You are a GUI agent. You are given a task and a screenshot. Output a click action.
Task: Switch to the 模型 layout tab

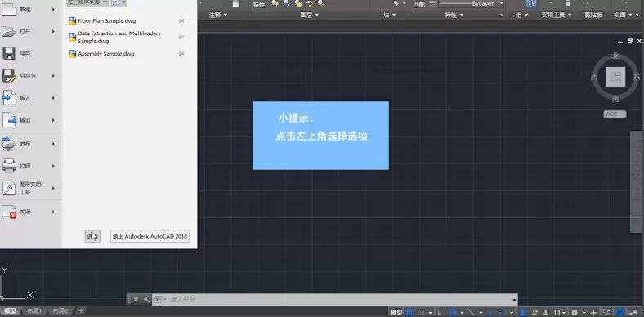click(11, 310)
